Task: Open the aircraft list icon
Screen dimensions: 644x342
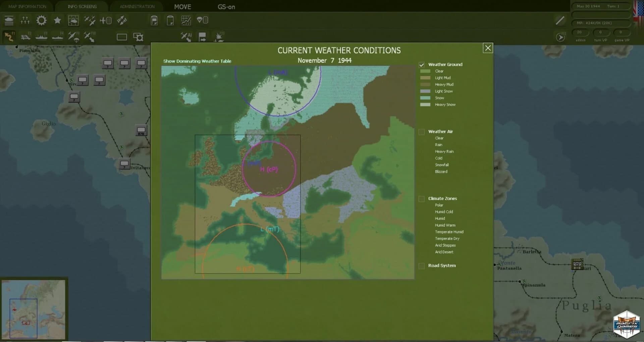Action: pyautogui.click(x=106, y=20)
